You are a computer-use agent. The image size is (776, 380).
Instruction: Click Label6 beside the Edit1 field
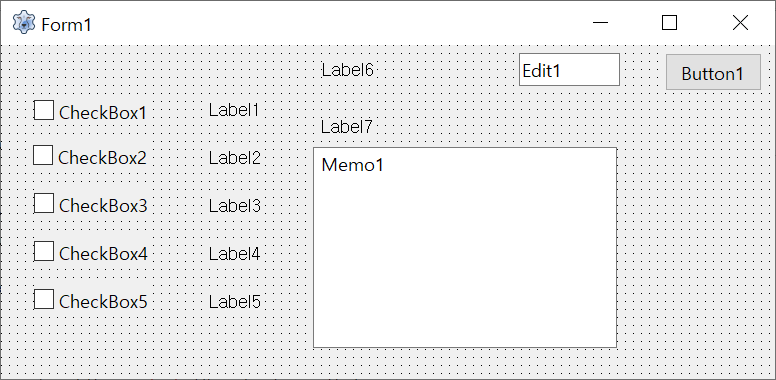click(x=347, y=70)
